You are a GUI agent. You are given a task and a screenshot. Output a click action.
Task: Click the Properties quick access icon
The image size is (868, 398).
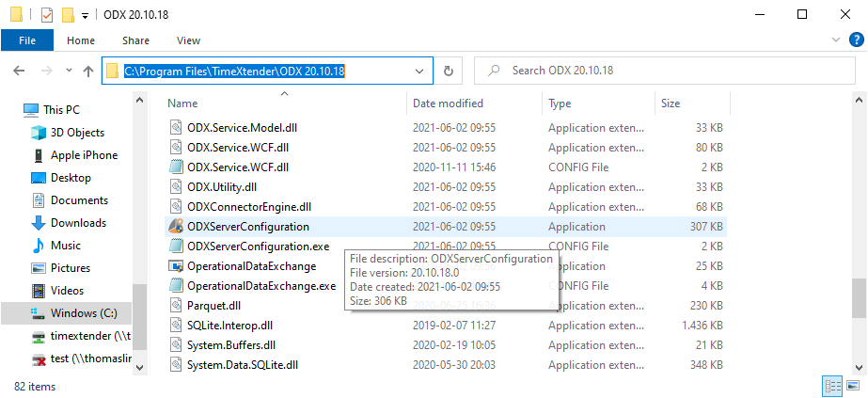[47, 14]
